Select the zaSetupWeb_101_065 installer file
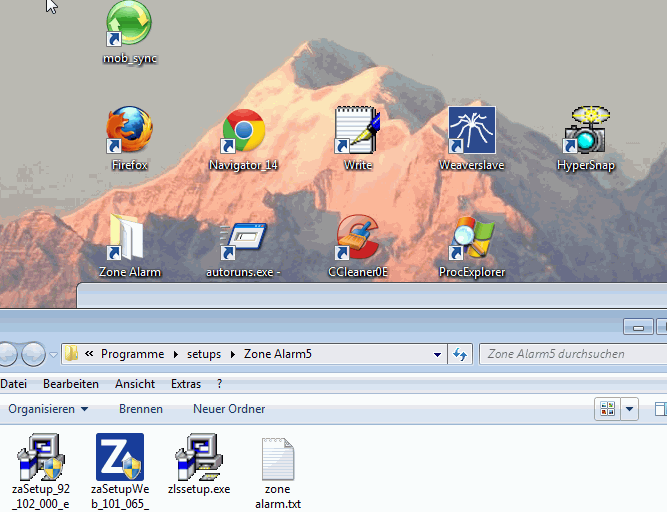667x512 pixels. 120,472
